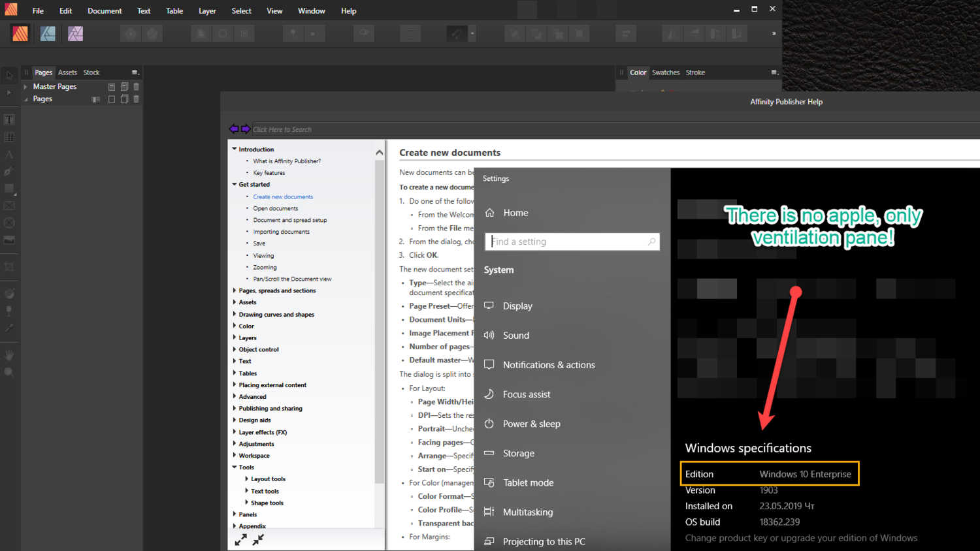Switch to the Assets tab

67,72
